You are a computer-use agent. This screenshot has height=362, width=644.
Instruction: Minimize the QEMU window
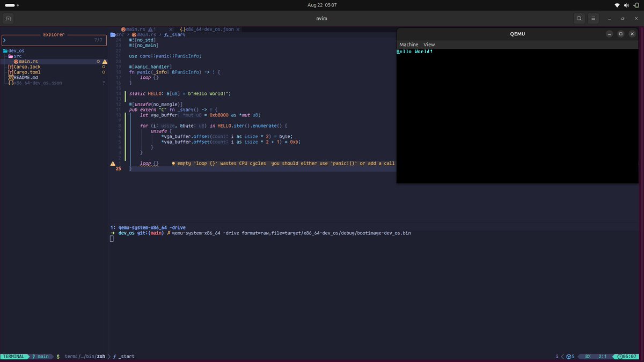[x=609, y=34]
